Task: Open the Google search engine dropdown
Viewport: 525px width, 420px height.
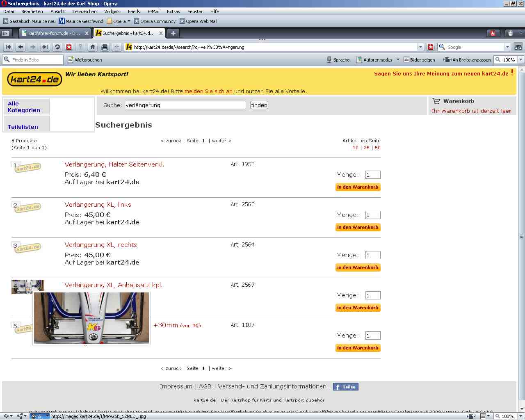Action: pyautogui.click(x=507, y=47)
